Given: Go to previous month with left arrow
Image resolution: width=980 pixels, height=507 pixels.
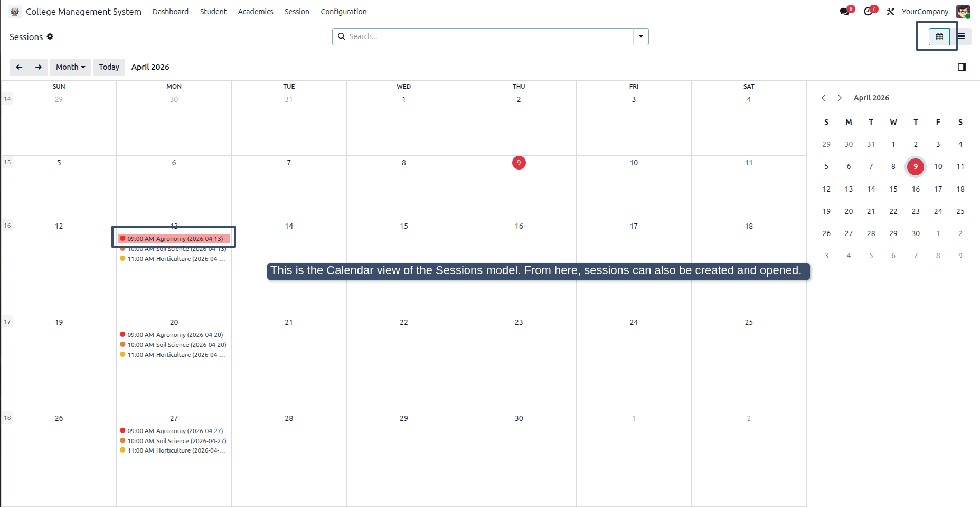Looking at the screenshot, I should coord(19,67).
